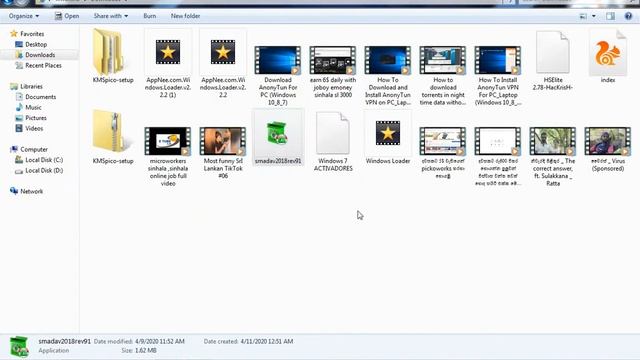Open the Videos library
Image resolution: width=640 pixels, height=360 pixels.
pos(29,128)
